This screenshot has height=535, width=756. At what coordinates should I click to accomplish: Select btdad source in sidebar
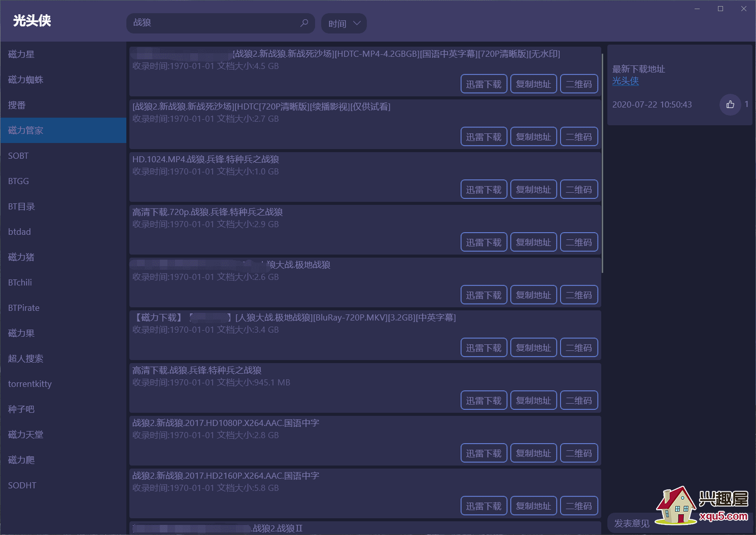63,232
